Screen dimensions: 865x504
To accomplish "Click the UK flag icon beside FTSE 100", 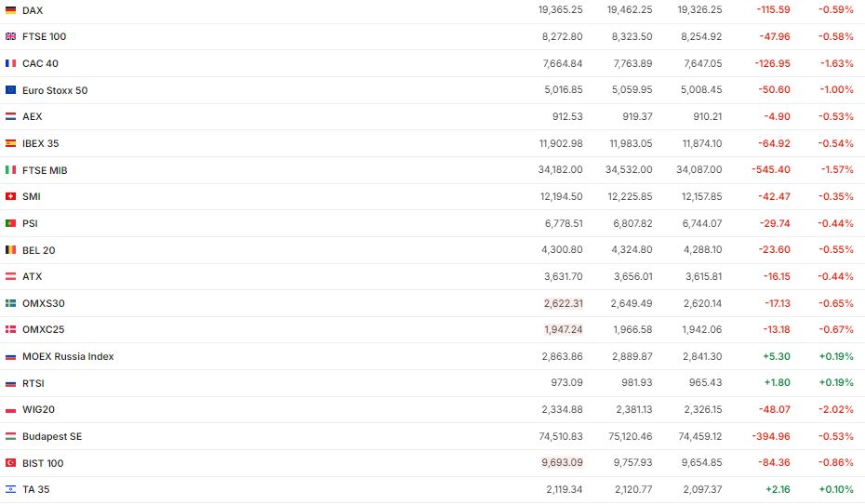I will (10, 37).
